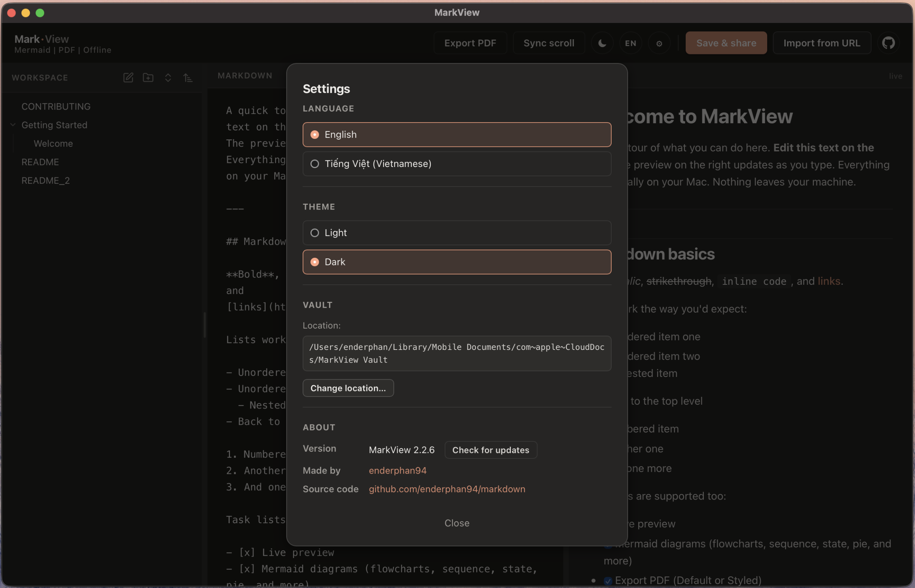Image resolution: width=915 pixels, height=588 pixels.
Task: Open the CONTRIBUTING file in the workspace
Action: pos(56,107)
